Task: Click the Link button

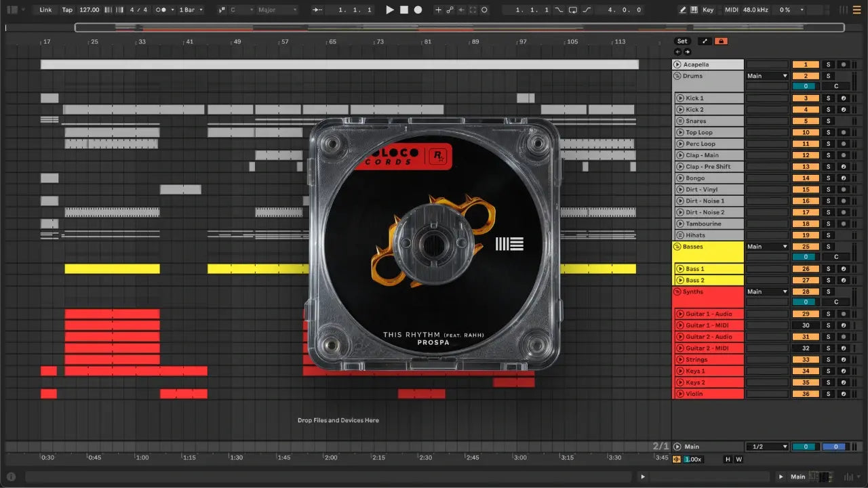Action: 45,9
